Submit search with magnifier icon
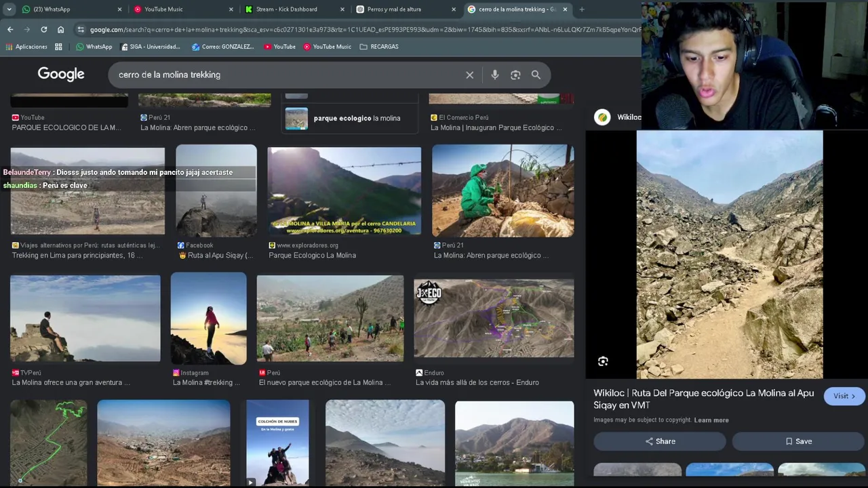The width and height of the screenshot is (868, 488). [536, 75]
